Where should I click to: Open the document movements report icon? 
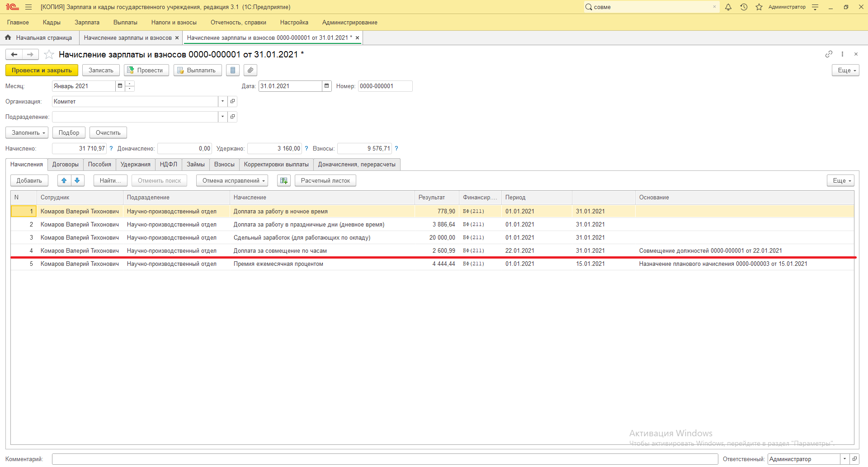pos(232,70)
